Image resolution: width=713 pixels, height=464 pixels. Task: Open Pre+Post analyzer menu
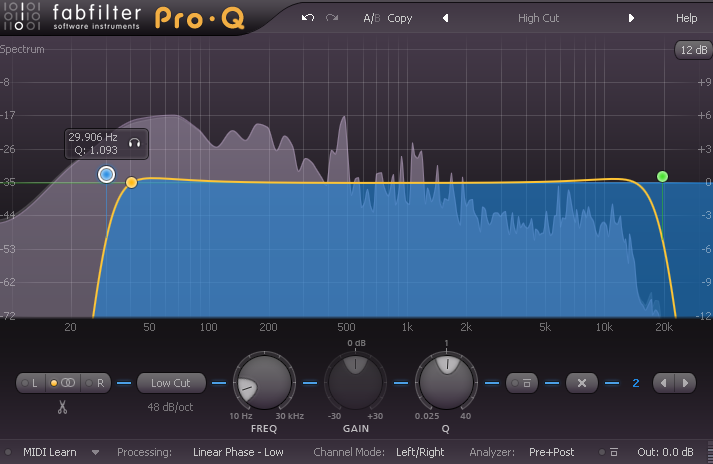[552, 452]
